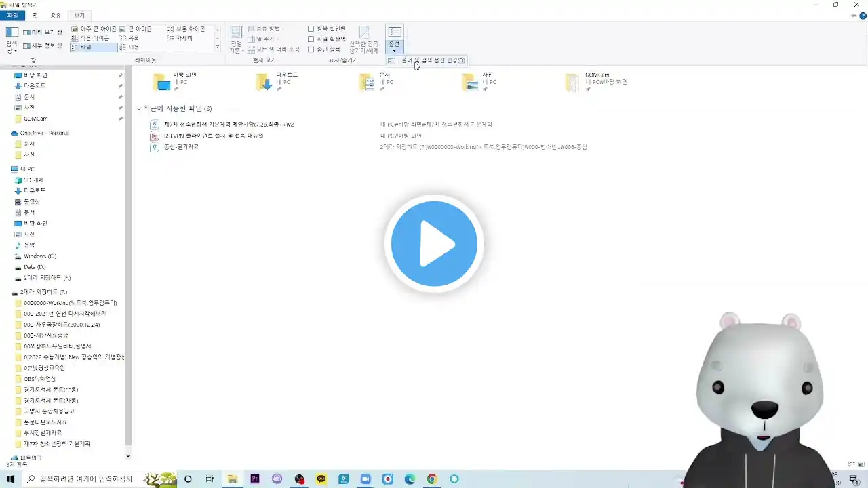Select recent file 제7차 청소년정책 기본계획 제안사항
This screenshot has height=488, width=868.
[x=222, y=125]
